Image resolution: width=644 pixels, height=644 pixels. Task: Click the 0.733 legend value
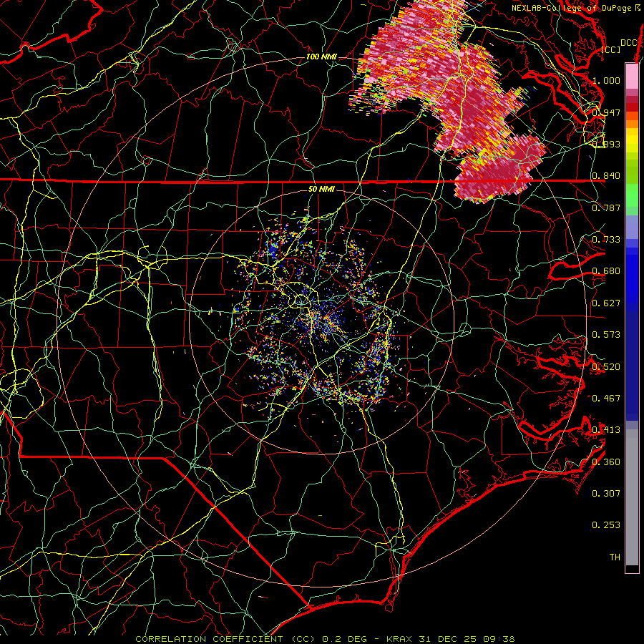pyautogui.click(x=606, y=240)
